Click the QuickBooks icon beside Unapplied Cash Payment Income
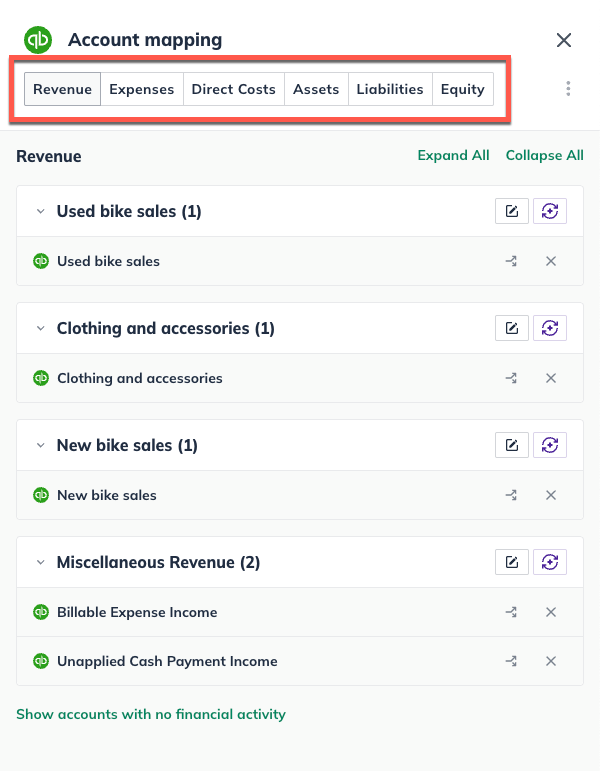This screenshot has height=771, width=600. pos(41,661)
